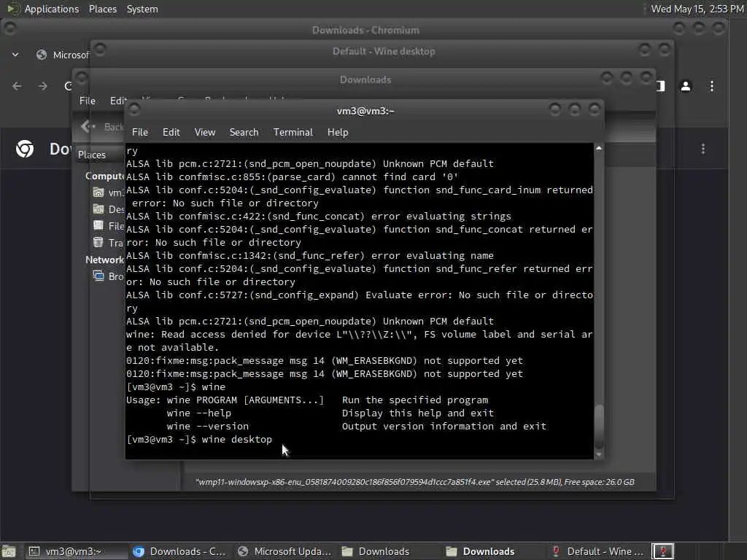Open the Applications menu in top panel
This screenshot has height=560, width=747.
(x=52, y=9)
